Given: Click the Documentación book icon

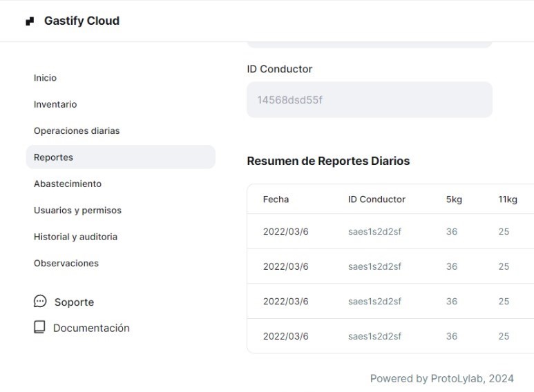Looking at the screenshot, I should point(40,327).
